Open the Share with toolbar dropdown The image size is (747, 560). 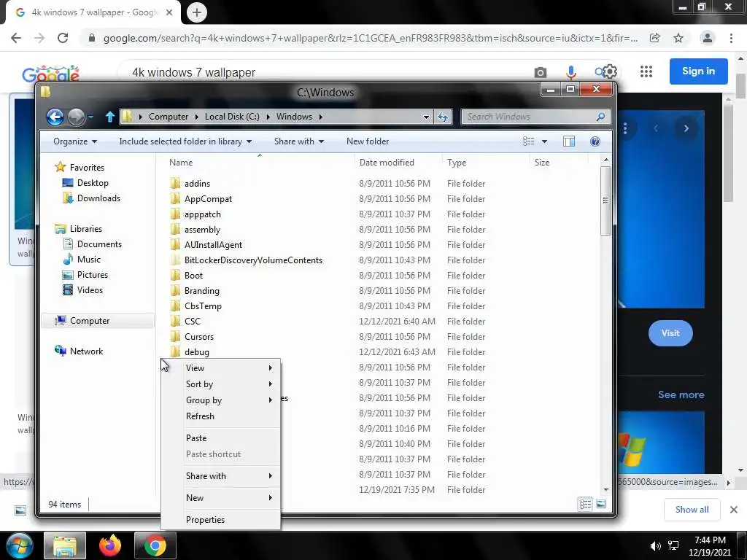299,141
